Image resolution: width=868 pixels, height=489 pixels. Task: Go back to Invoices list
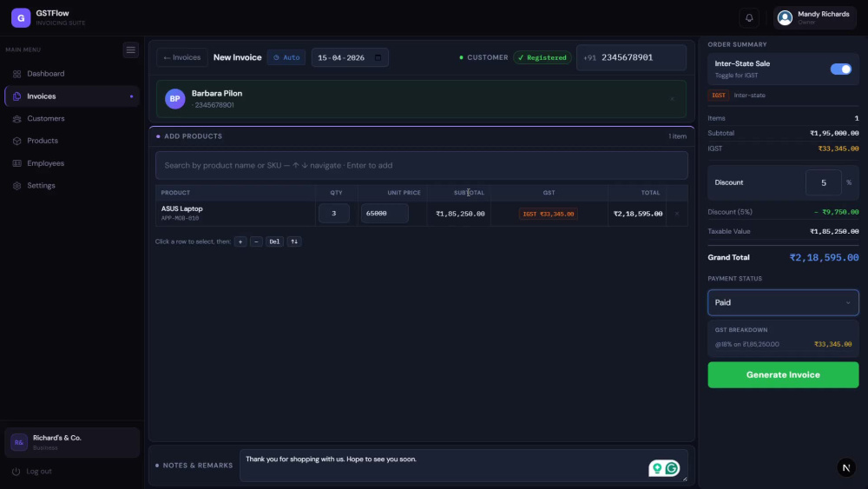pos(181,57)
